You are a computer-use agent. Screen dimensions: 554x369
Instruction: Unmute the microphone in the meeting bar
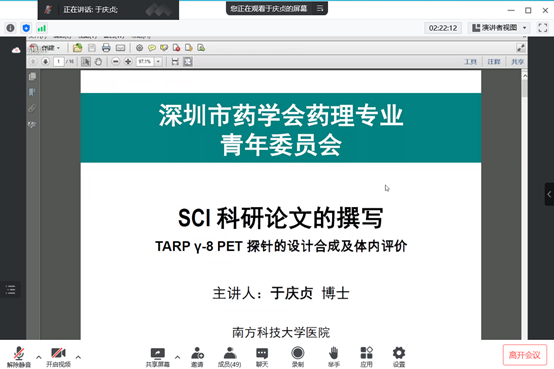pyautogui.click(x=19, y=356)
